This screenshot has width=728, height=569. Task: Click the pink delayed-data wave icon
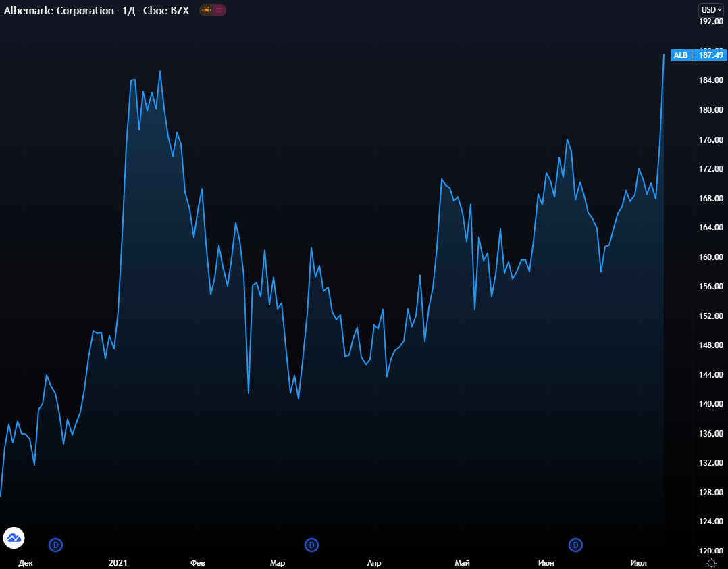(219, 9)
